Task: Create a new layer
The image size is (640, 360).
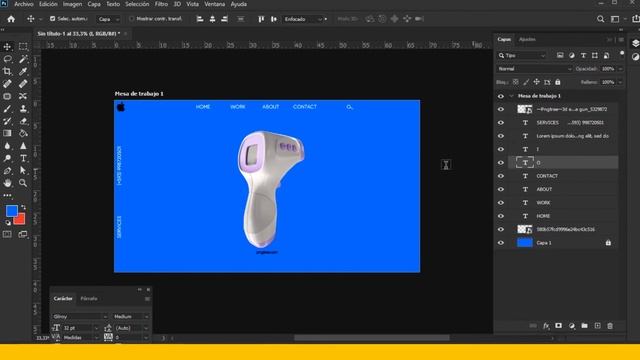Action: pyautogui.click(x=598, y=326)
